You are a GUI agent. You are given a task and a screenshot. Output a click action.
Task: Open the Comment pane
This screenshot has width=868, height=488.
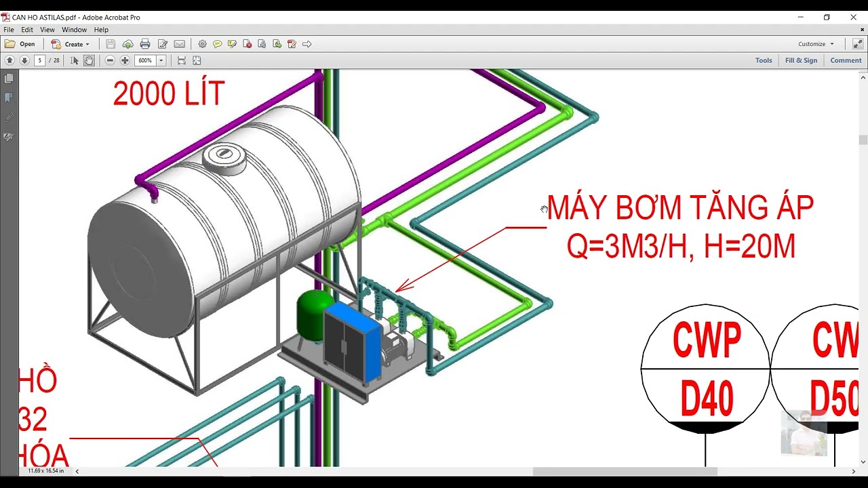pos(846,60)
